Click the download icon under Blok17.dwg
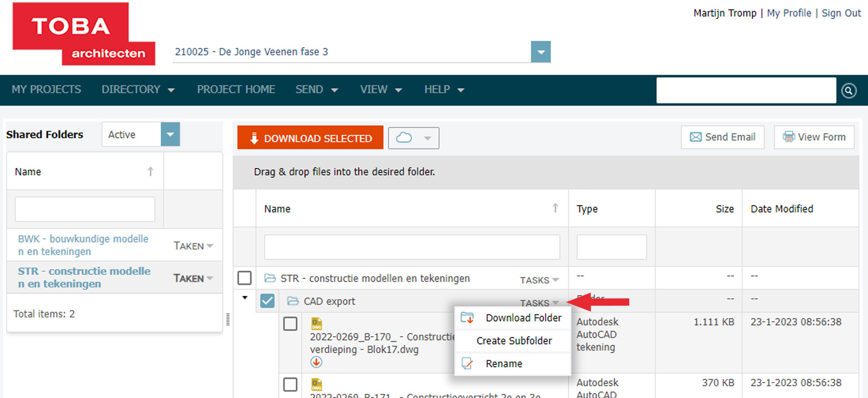This screenshot has height=398, width=868. coord(316,362)
